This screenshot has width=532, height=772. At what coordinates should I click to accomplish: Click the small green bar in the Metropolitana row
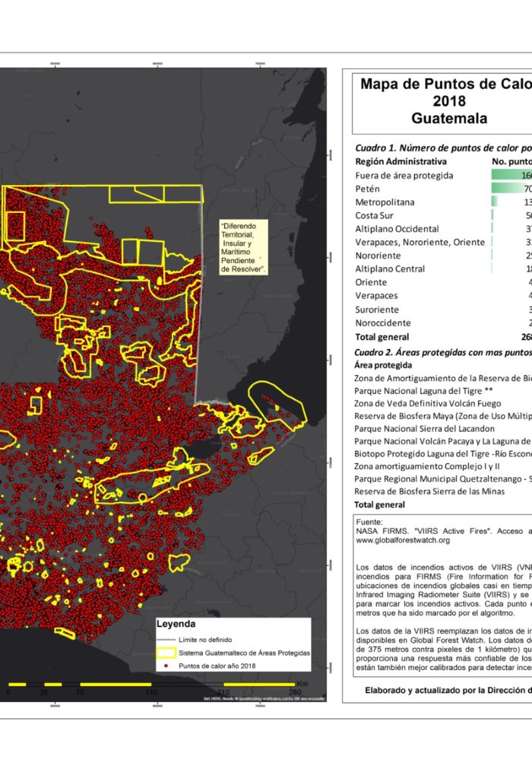point(494,202)
